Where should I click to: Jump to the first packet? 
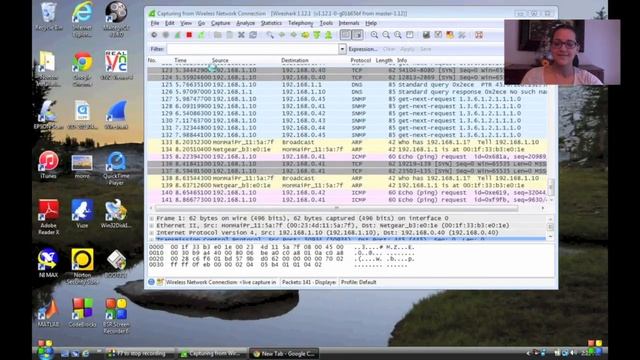[x=317, y=35]
